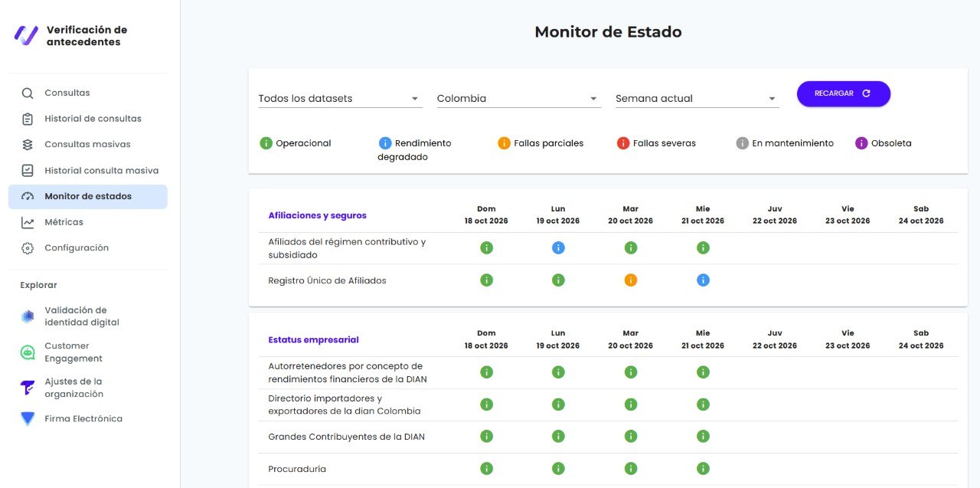Viewport: 980px width, 488px height.
Task: Open Métricas menu item
Action: click(88, 222)
